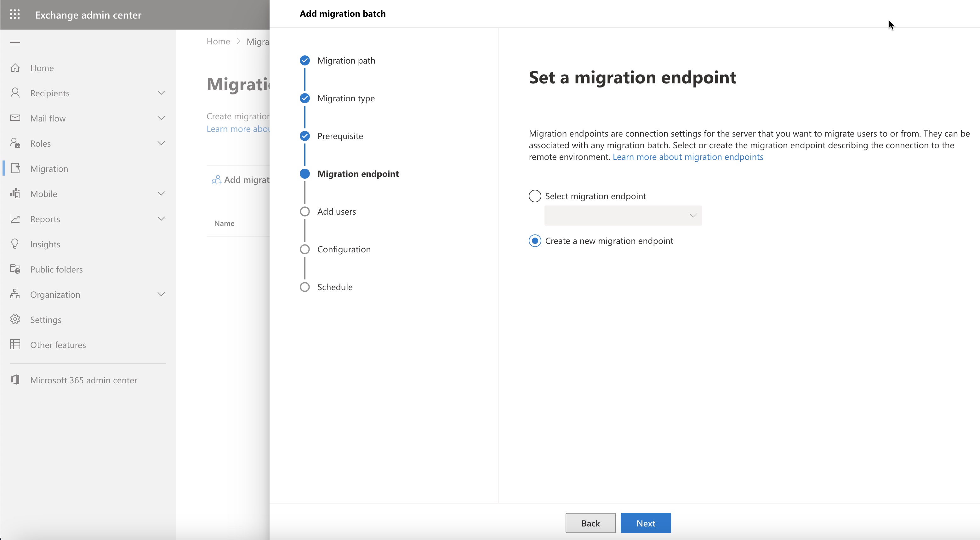This screenshot has height=540, width=980.
Task: Expand the Recipients menu chevron
Action: (161, 93)
